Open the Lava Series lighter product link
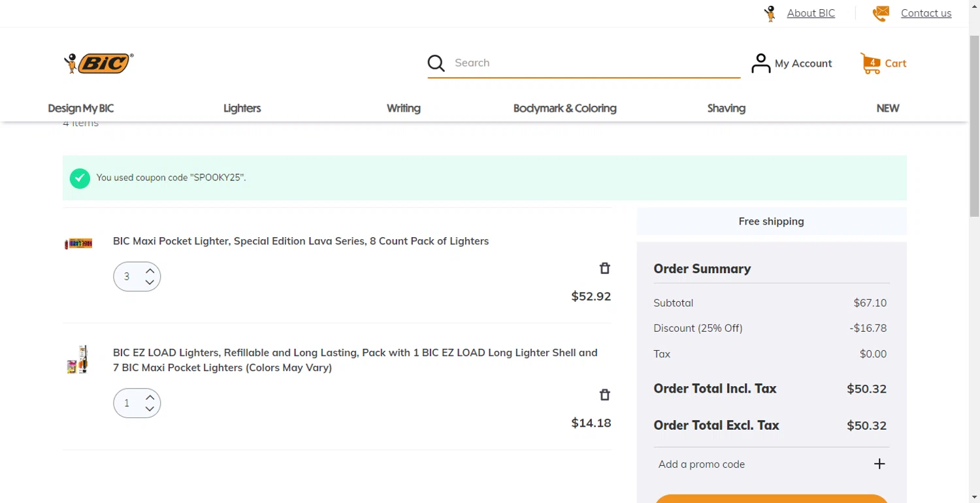The image size is (980, 503). point(301,241)
